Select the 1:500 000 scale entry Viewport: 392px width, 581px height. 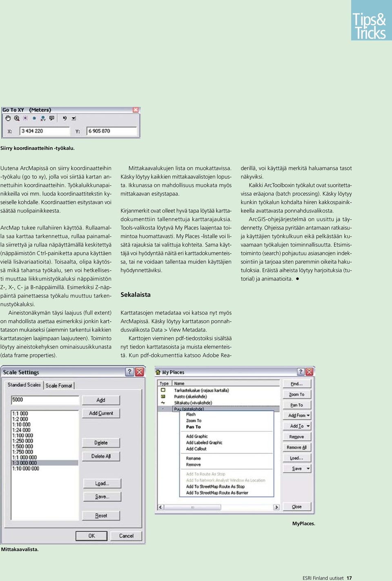pyautogui.click(x=45, y=447)
